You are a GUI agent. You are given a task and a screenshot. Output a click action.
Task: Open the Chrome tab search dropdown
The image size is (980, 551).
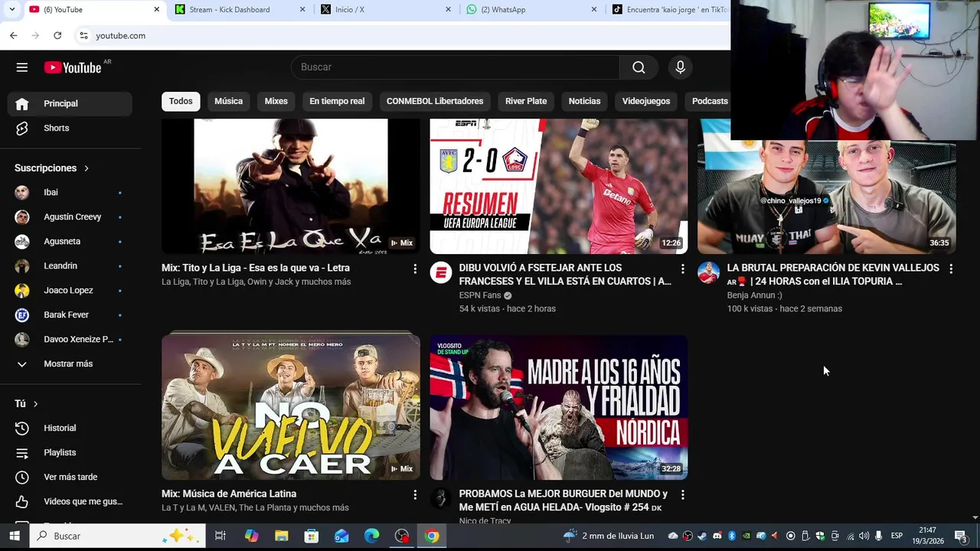pos(11,10)
